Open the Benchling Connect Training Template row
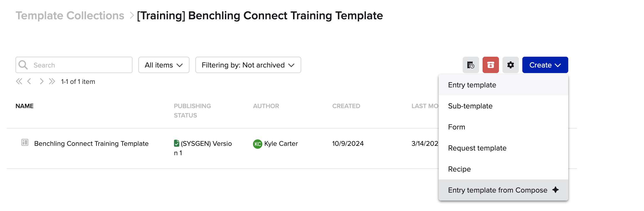Viewport: 644px width, 211px height. click(91, 143)
